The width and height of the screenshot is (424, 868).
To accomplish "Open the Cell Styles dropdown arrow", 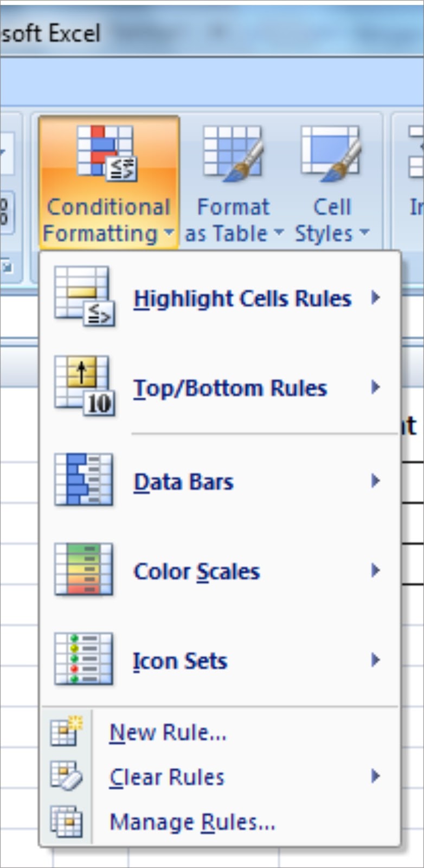I will click(x=364, y=232).
